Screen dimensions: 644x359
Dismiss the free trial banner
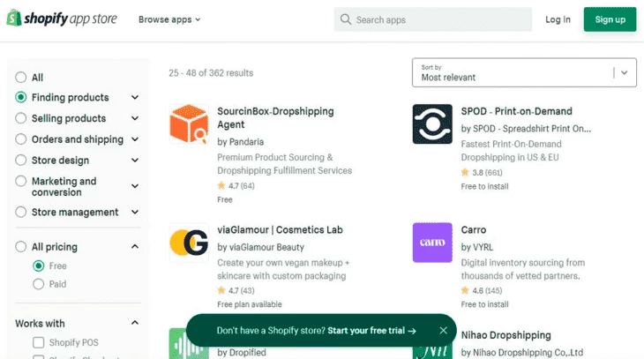tap(443, 330)
